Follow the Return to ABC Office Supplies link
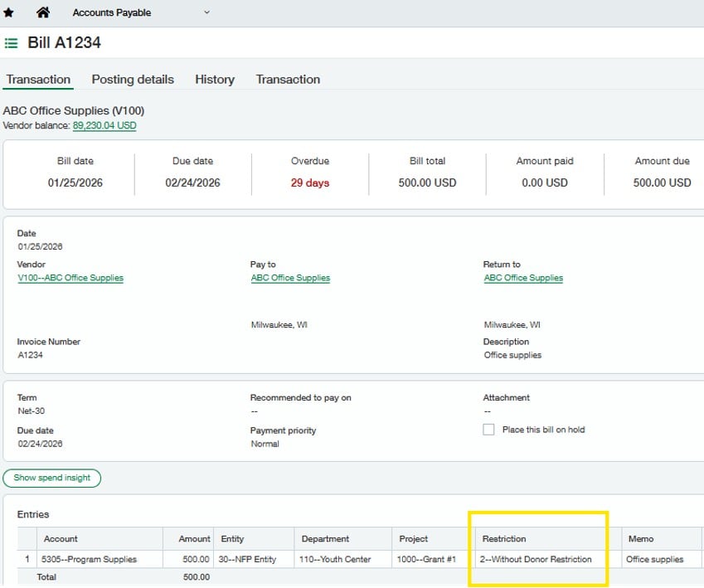The width and height of the screenshot is (704, 588). (523, 278)
